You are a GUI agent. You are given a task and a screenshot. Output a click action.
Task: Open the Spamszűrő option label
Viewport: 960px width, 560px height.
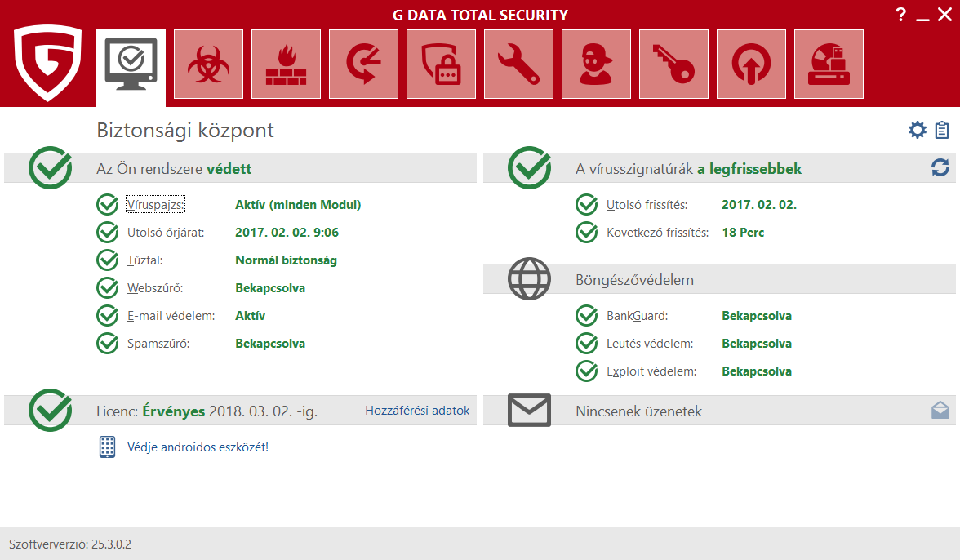(158, 344)
